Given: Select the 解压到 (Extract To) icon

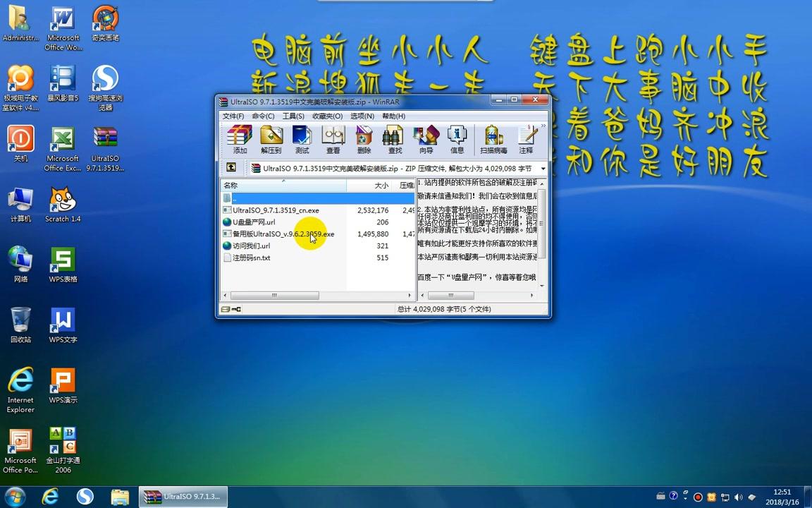Looking at the screenshot, I should (x=271, y=139).
